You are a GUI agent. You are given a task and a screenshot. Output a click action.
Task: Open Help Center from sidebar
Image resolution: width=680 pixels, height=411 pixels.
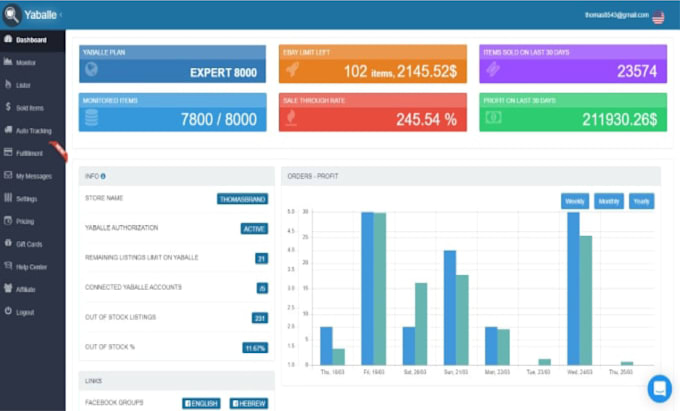click(33, 267)
